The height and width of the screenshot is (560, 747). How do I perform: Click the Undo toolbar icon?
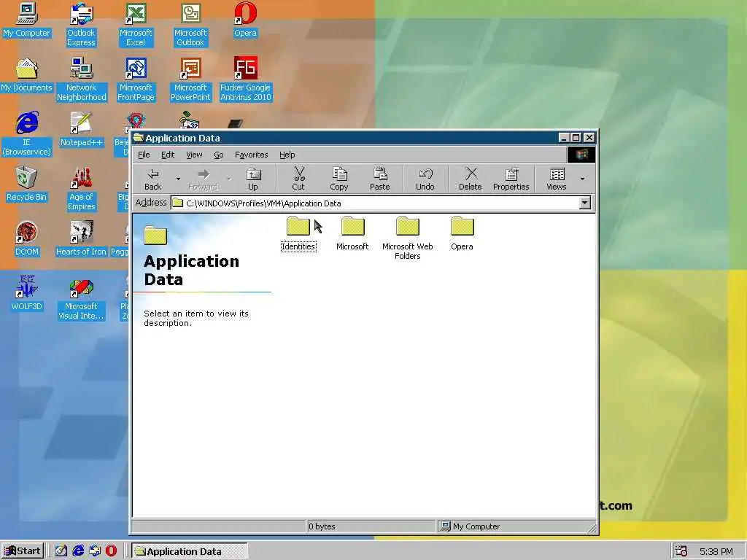click(425, 179)
